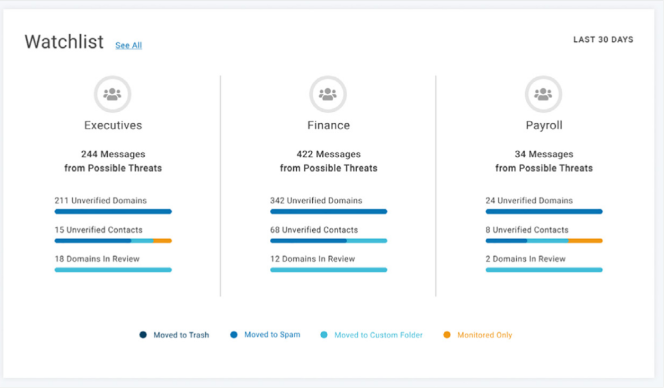The height and width of the screenshot is (388, 664).
Task: Click the Moved to Custom Folder legend dot
Action: pos(324,335)
